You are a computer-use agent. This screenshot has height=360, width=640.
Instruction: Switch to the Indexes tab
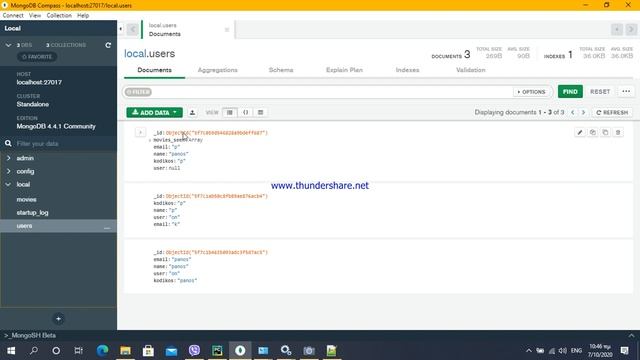[407, 70]
